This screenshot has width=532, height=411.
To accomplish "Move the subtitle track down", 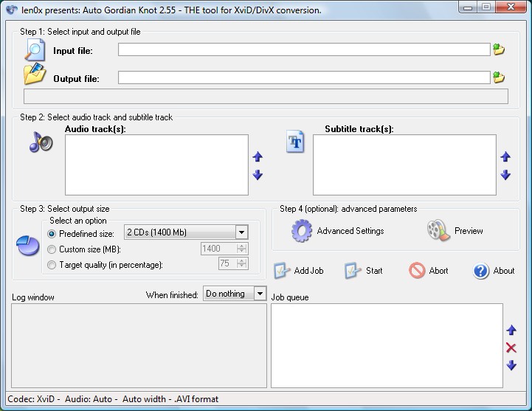I will [x=505, y=175].
